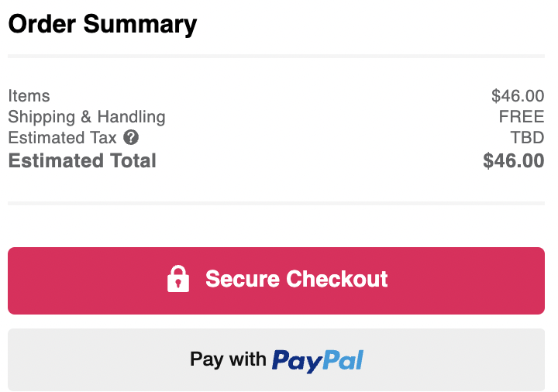Select the Items label

click(29, 96)
